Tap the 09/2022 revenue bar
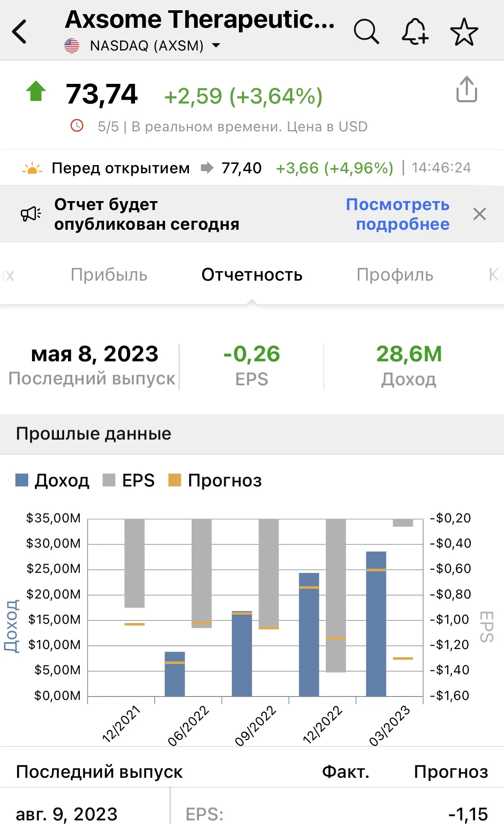 pos(242,654)
